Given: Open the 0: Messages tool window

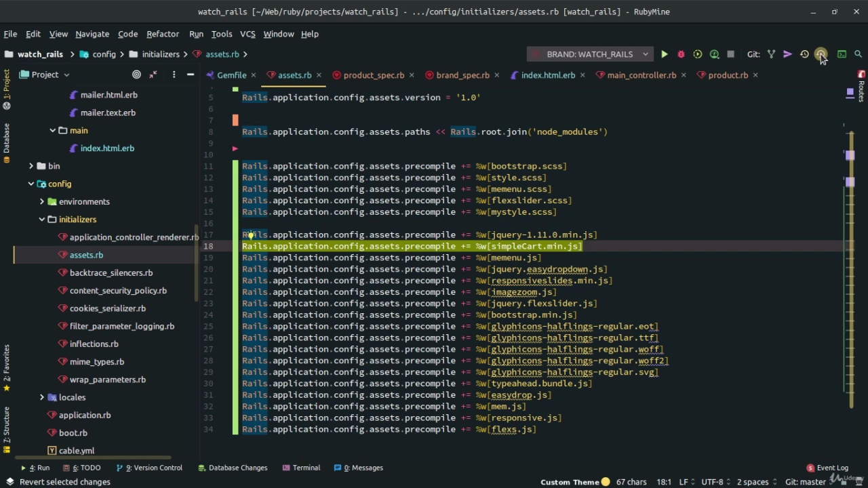Looking at the screenshot, I should pos(358,468).
